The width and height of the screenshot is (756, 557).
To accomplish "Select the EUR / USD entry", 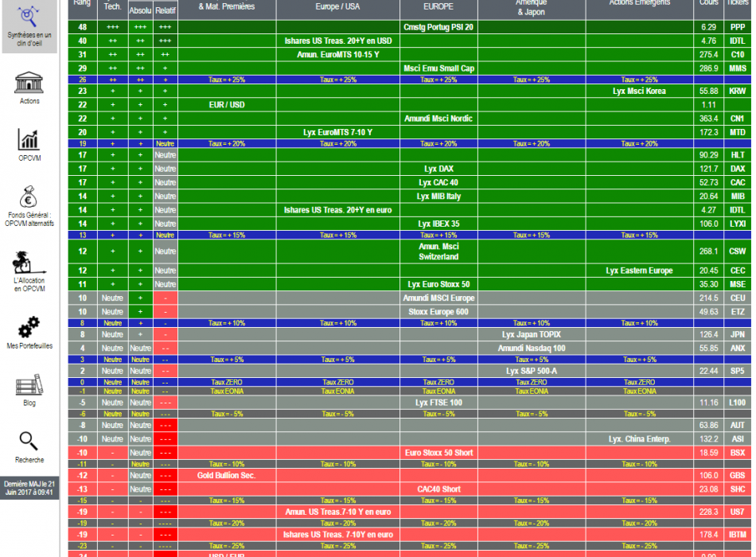I will coord(227,105).
